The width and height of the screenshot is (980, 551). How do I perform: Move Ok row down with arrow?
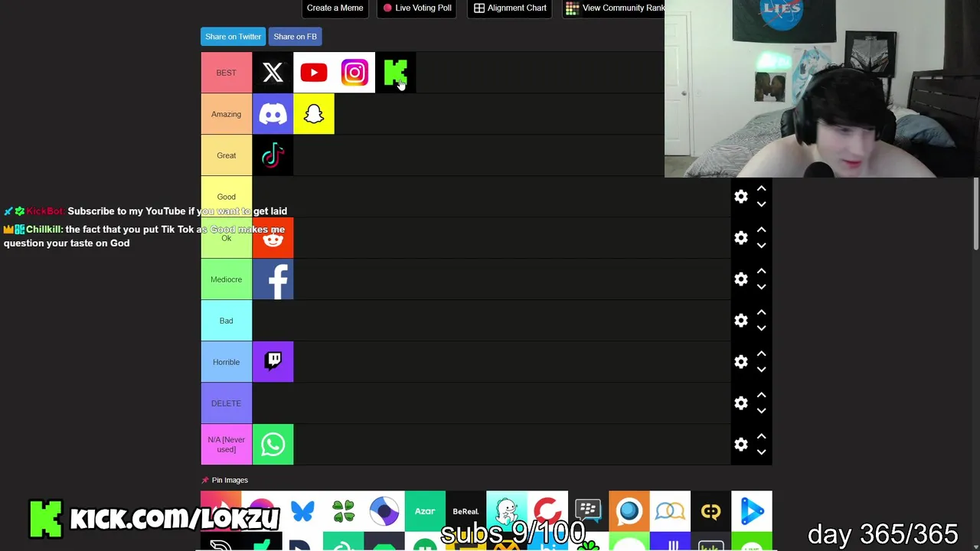761,246
